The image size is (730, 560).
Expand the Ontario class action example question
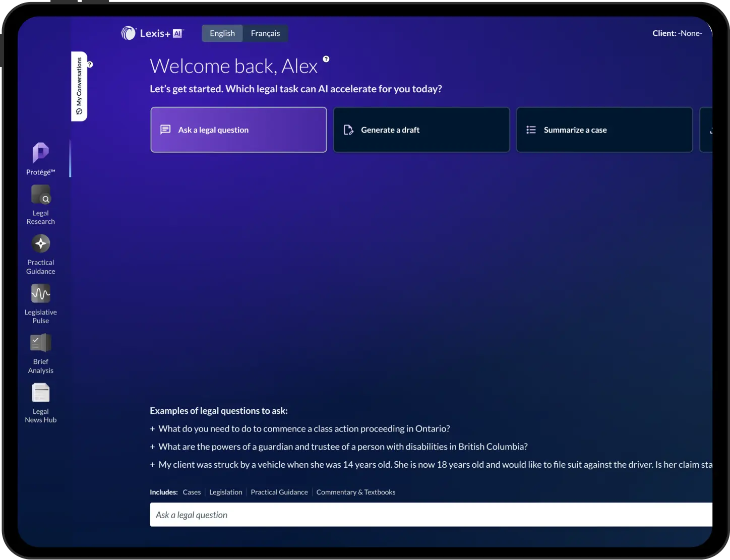point(303,428)
